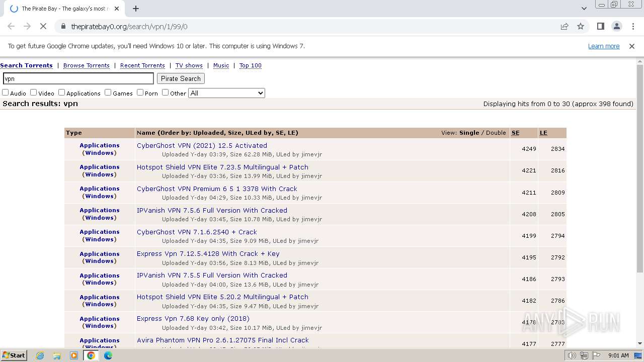
Task: Open the Chrome side panel
Action: [x=600, y=26]
